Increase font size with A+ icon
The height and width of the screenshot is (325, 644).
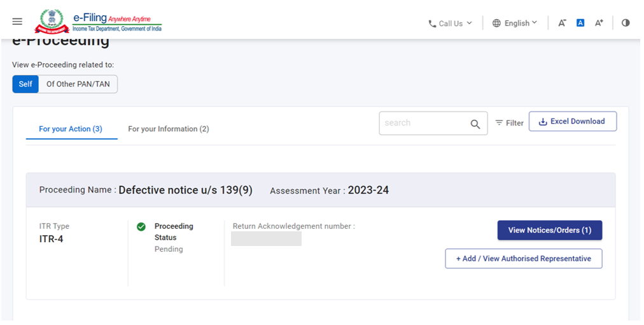599,23
